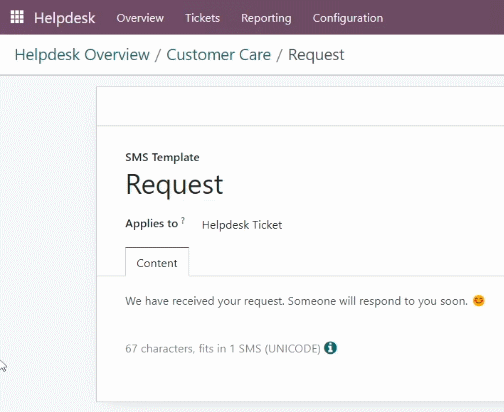The width and height of the screenshot is (504, 412).
Task: Open the Tickets menu
Action: [202, 18]
